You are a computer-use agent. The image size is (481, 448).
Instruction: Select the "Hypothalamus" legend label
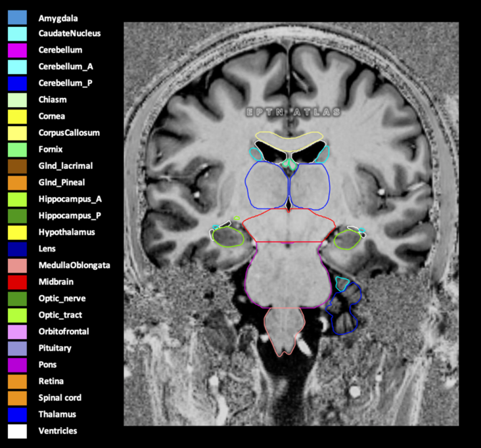(x=66, y=232)
